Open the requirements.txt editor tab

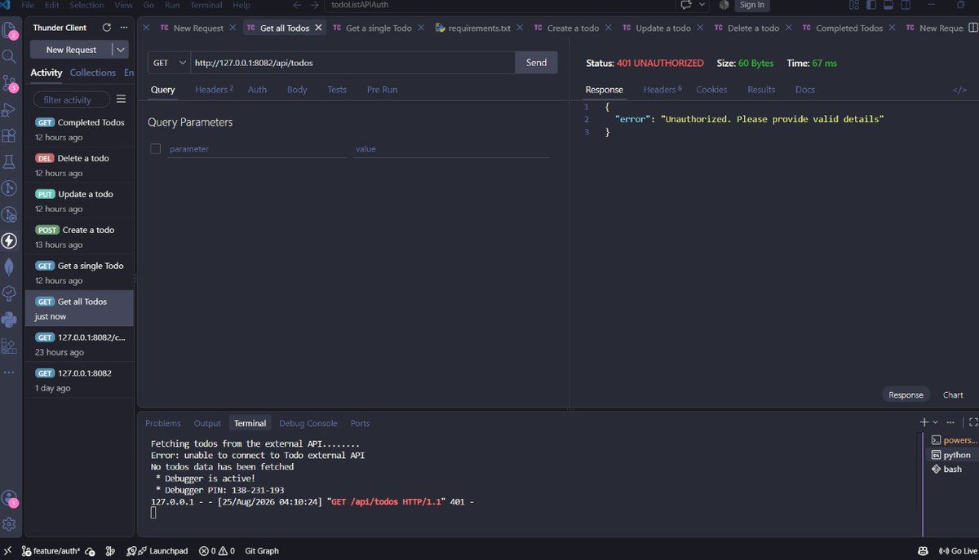(472, 28)
